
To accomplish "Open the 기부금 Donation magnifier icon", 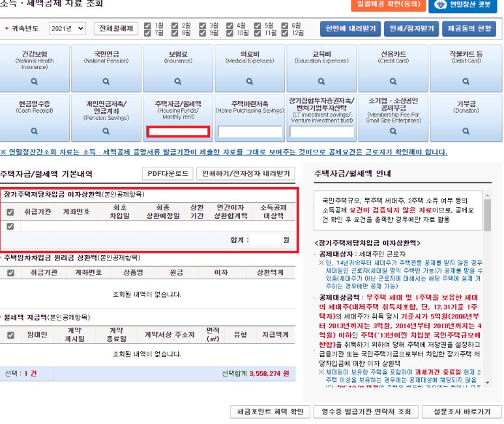I will point(466,131).
